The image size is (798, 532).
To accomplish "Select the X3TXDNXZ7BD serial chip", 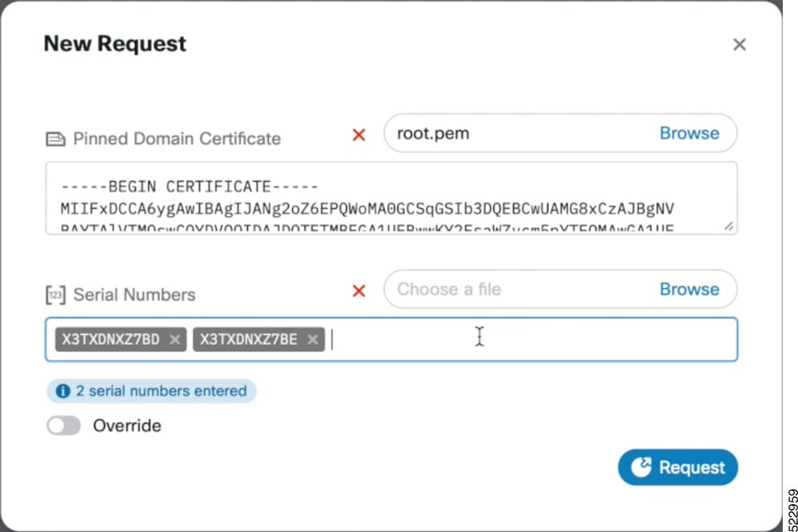I will pyautogui.click(x=112, y=339).
